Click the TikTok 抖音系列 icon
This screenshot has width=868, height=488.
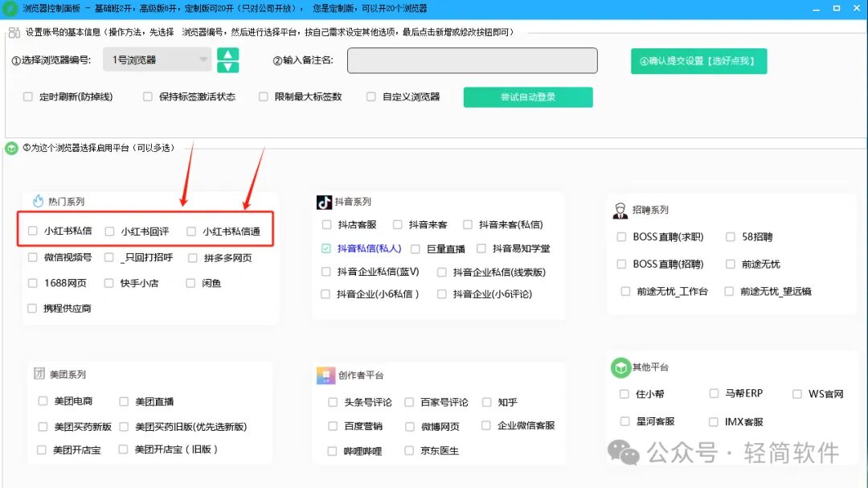click(324, 202)
